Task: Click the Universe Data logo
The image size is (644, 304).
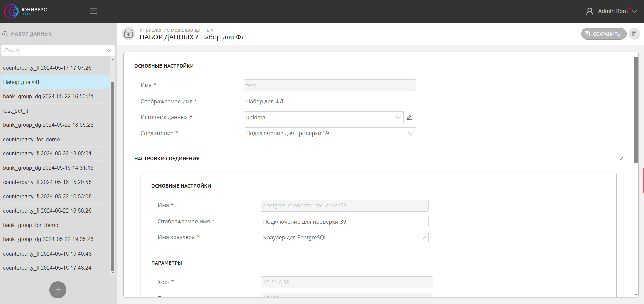Action: click(x=26, y=11)
